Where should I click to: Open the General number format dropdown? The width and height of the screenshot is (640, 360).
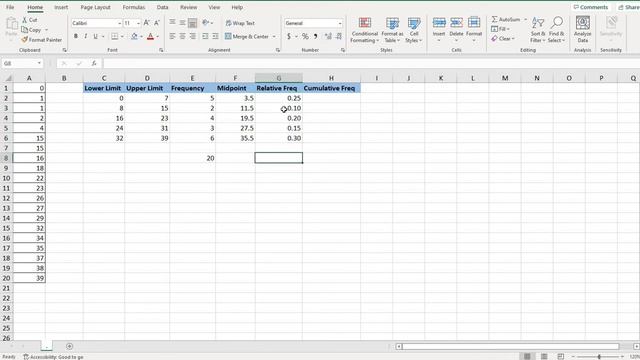(x=340, y=24)
